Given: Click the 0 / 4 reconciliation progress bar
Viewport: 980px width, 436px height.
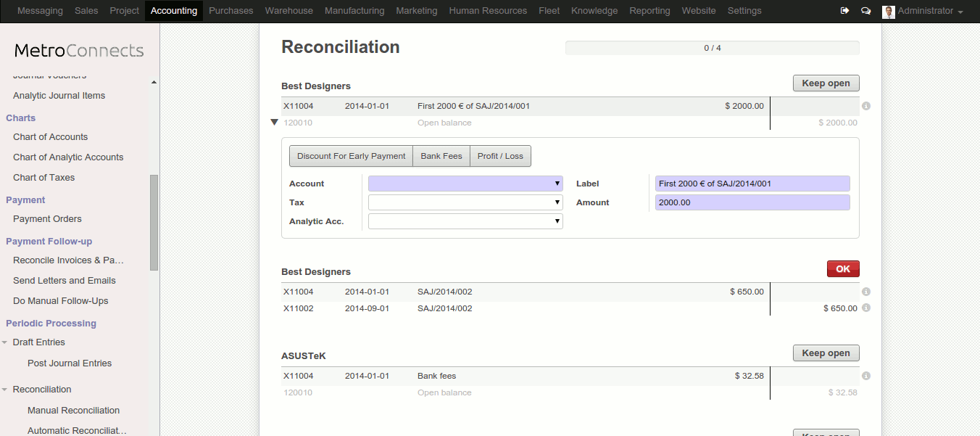Looking at the screenshot, I should click(x=712, y=48).
